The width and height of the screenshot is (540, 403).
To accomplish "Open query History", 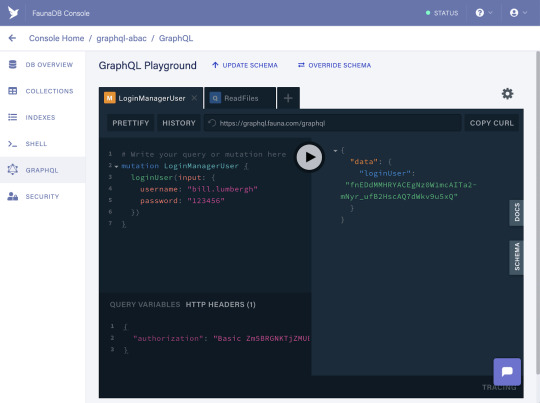I will tap(179, 123).
